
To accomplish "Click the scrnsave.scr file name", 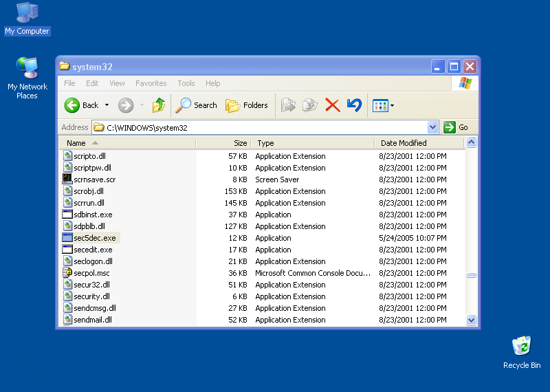I will pos(94,179).
